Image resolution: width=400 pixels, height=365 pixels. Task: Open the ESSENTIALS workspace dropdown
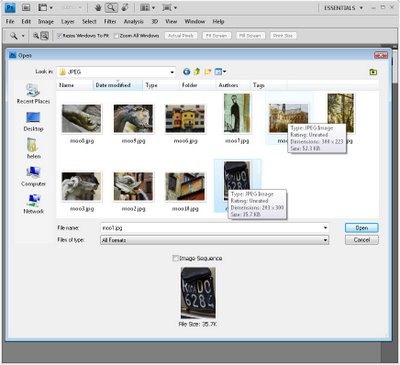coord(343,8)
